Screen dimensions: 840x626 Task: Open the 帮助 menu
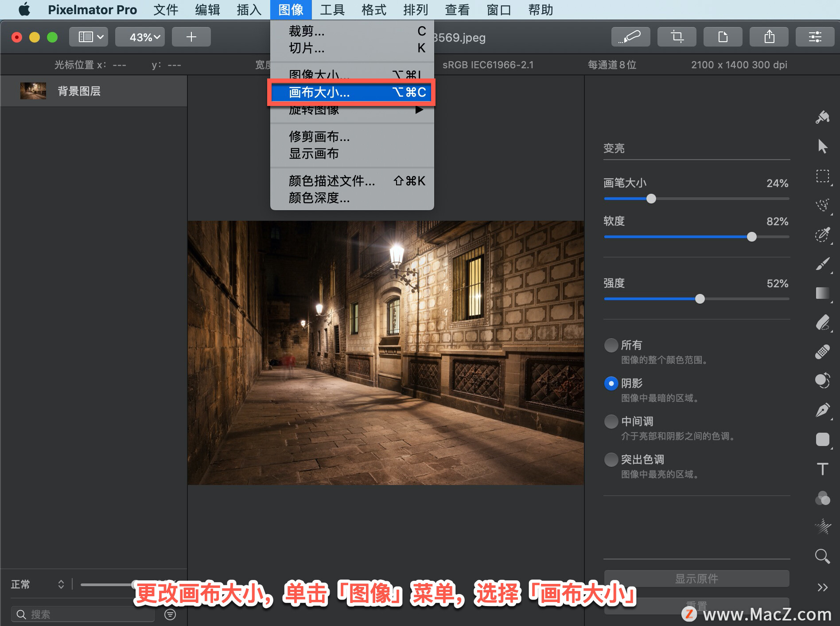coord(541,10)
